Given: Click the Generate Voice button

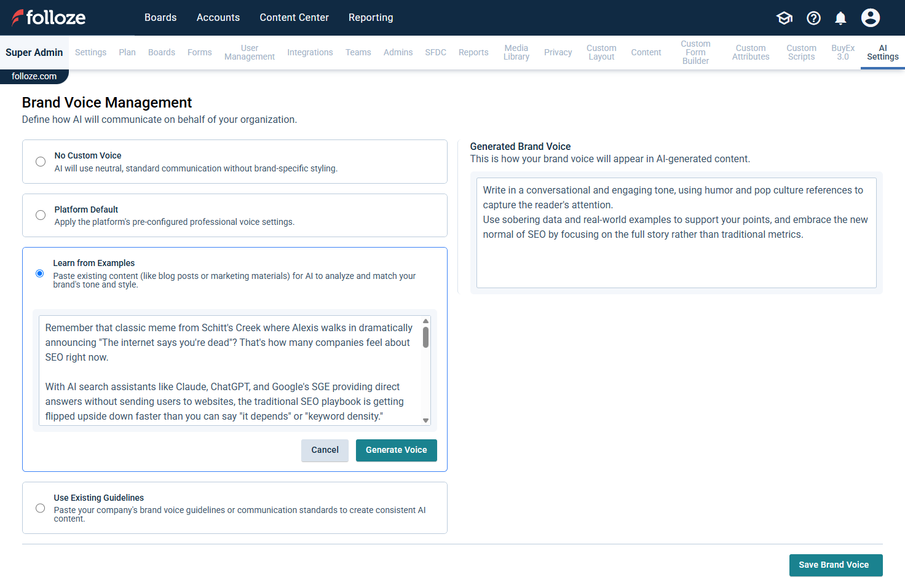Looking at the screenshot, I should pyautogui.click(x=396, y=450).
